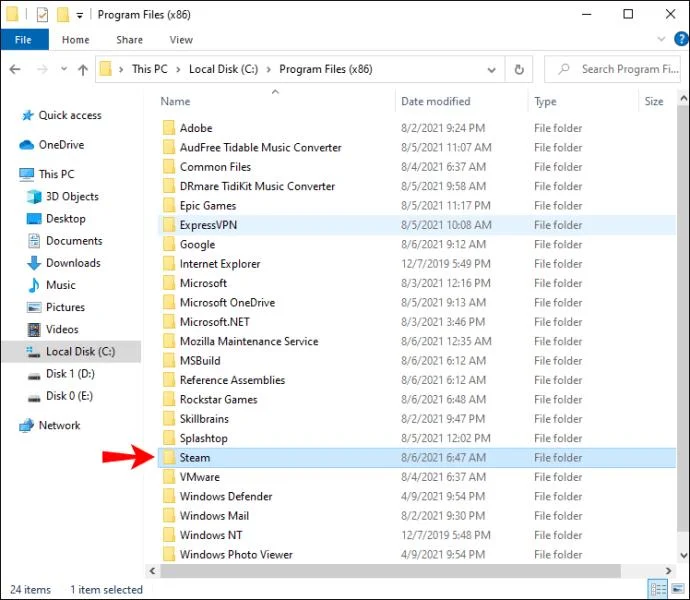690x600 pixels.
Task: Open Music in the navigation pane
Action: (60, 285)
